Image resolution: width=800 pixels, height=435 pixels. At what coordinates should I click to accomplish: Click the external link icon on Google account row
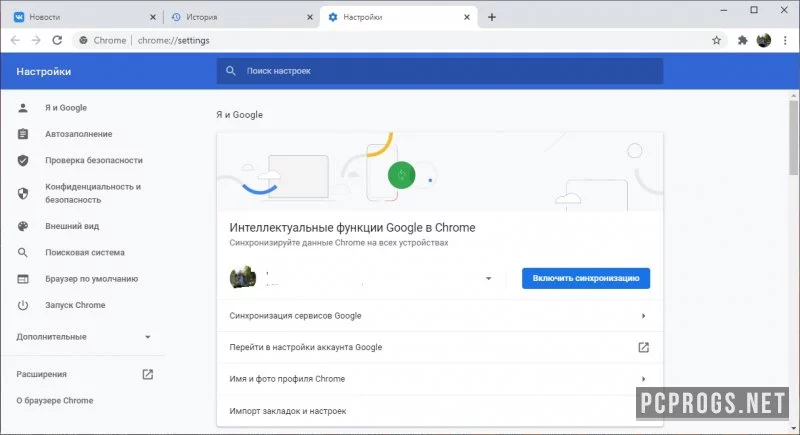click(x=643, y=347)
